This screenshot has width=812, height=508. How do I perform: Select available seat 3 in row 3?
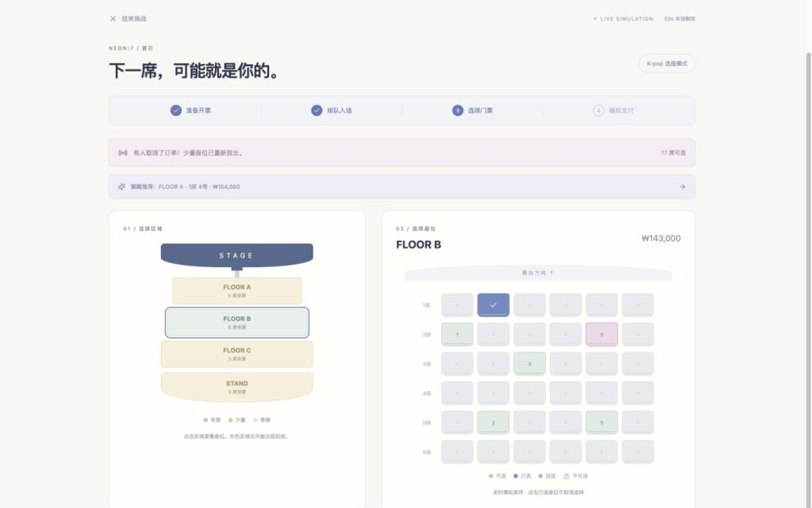(529, 364)
